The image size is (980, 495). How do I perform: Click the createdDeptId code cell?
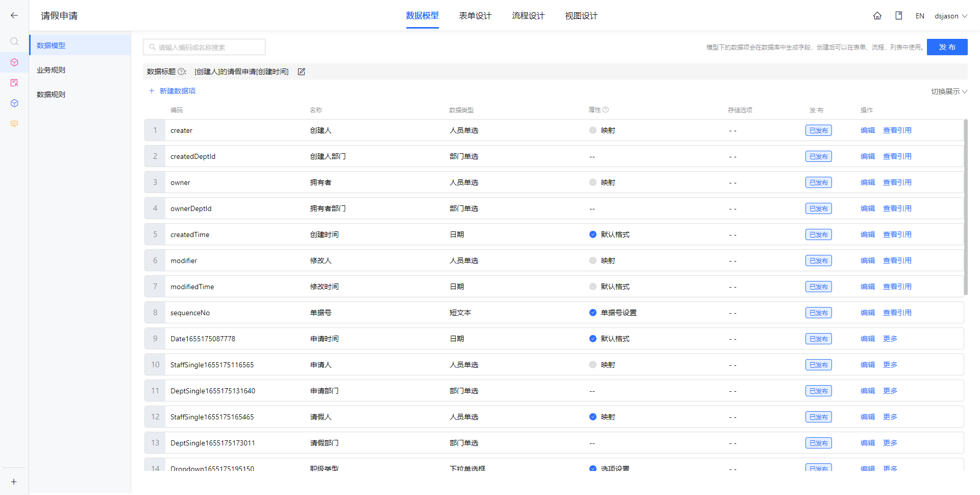click(193, 156)
